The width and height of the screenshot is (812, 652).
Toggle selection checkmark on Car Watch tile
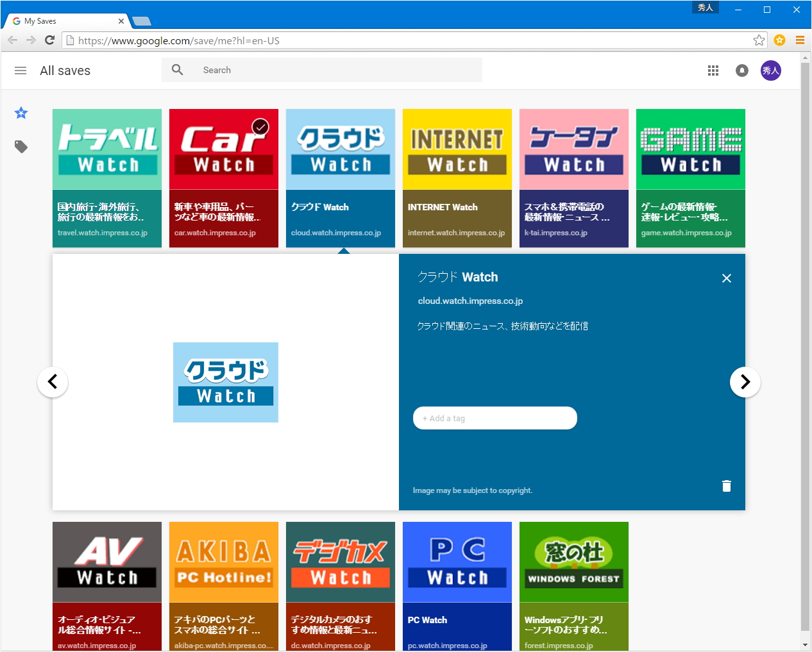pos(260,127)
